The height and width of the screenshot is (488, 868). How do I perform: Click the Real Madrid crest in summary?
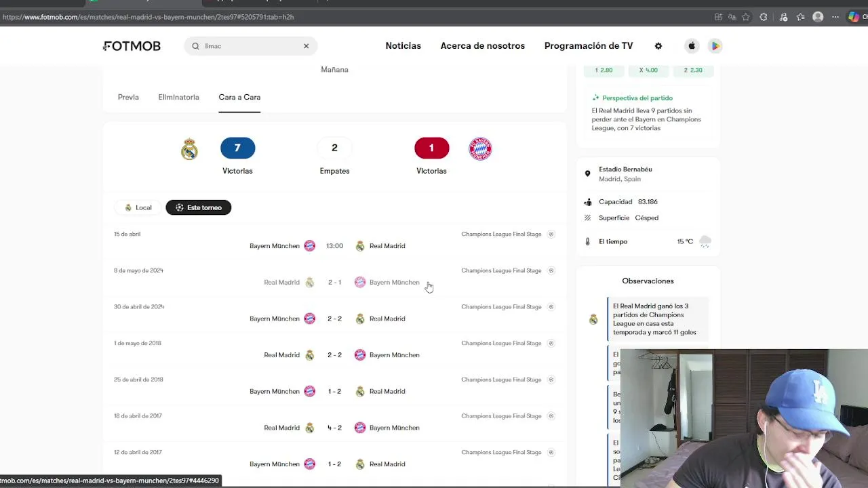coord(189,149)
